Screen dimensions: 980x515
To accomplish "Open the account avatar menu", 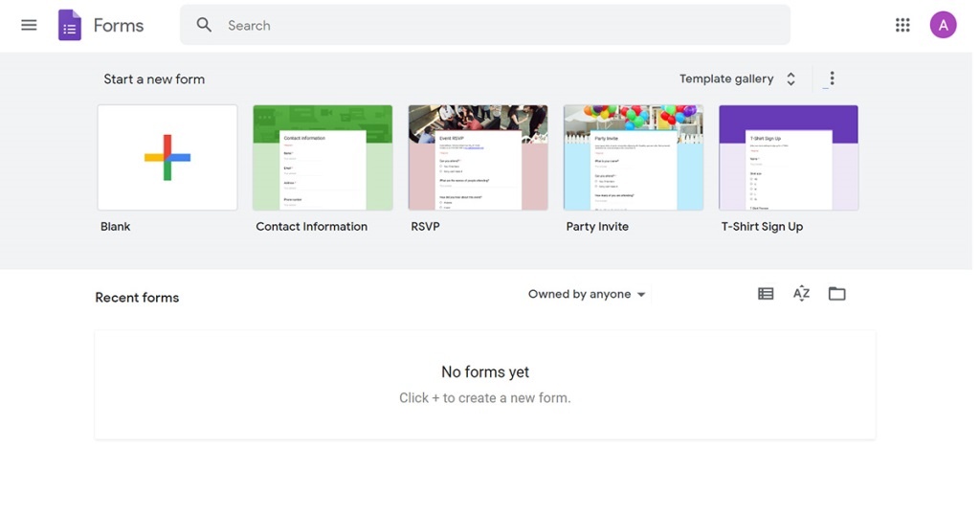I will [943, 25].
